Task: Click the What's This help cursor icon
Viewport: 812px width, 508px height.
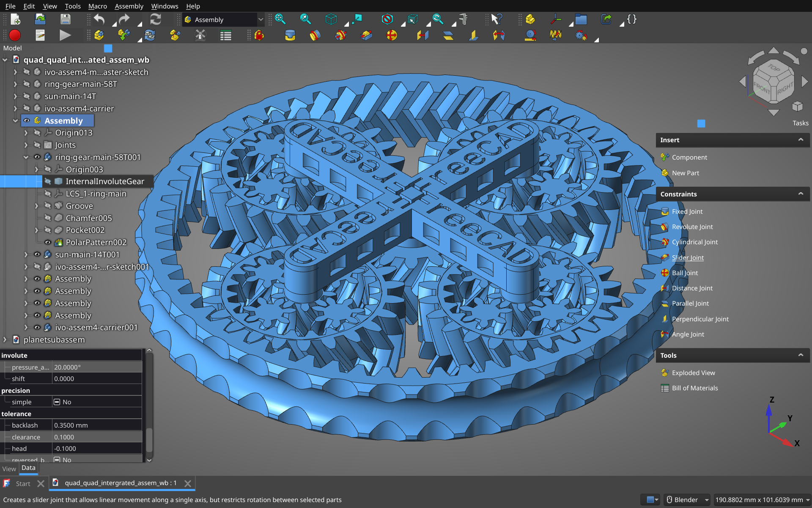Action: pos(497,19)
